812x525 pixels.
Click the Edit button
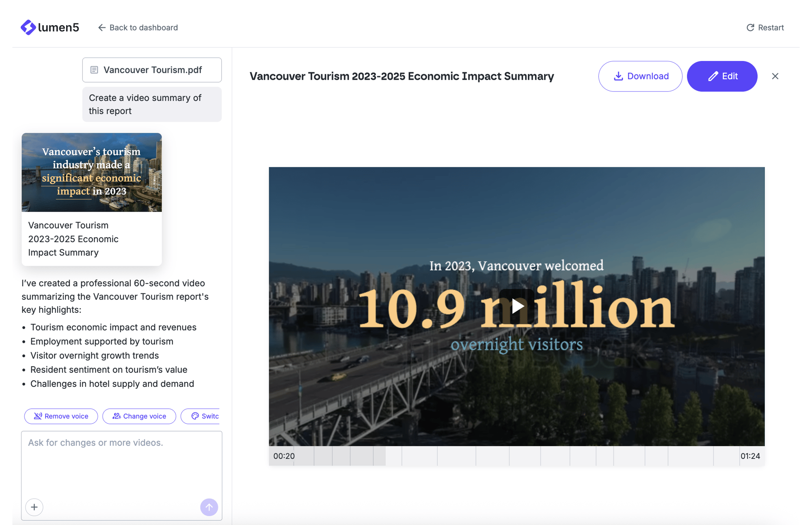click(721, 76)
